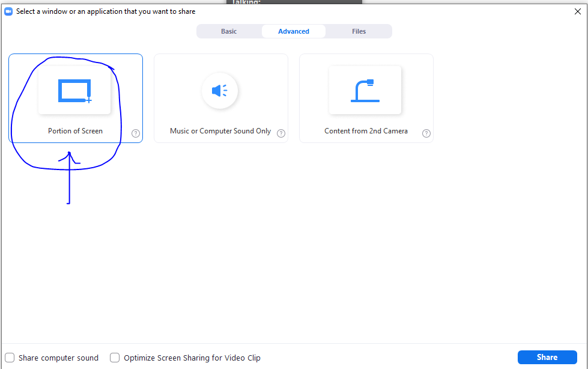Screen dimensions: 588x369
Task: Click the Portion of Screen label
Action: 75,131
